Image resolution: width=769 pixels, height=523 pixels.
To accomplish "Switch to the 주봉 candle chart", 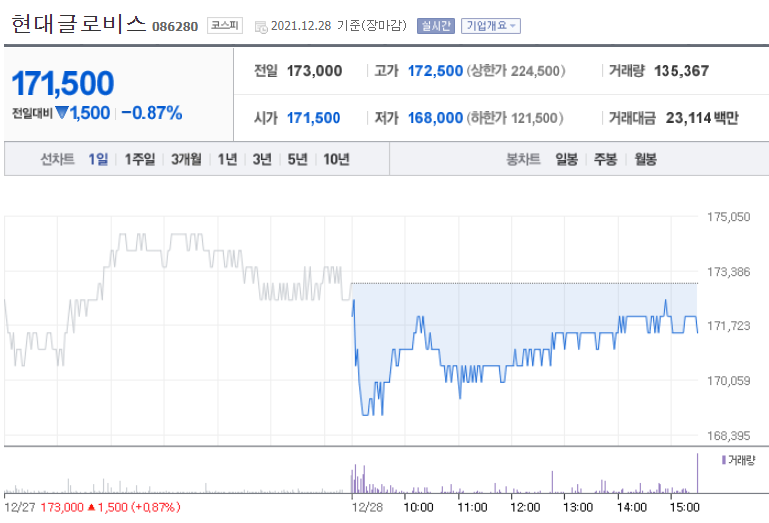I will pos(605,159).
